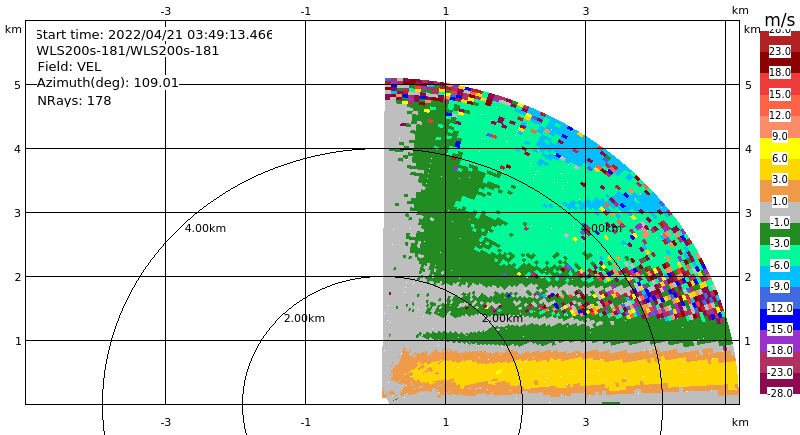Click the top axis tick label 3

(x=586, y=11)
